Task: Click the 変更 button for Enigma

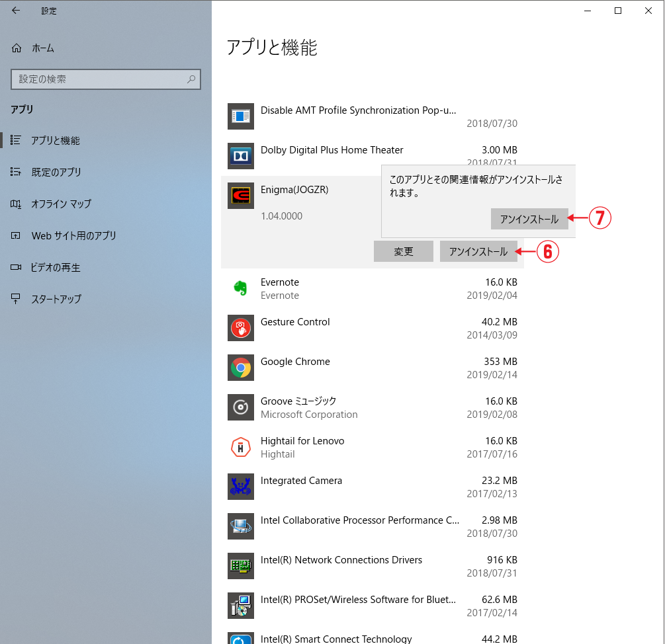Action: click(404, 251)
